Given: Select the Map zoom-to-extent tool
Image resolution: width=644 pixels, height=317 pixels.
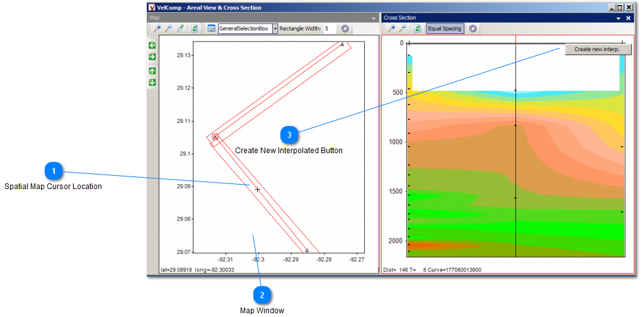Looking at the screenshot, I should tap(180, 29).
